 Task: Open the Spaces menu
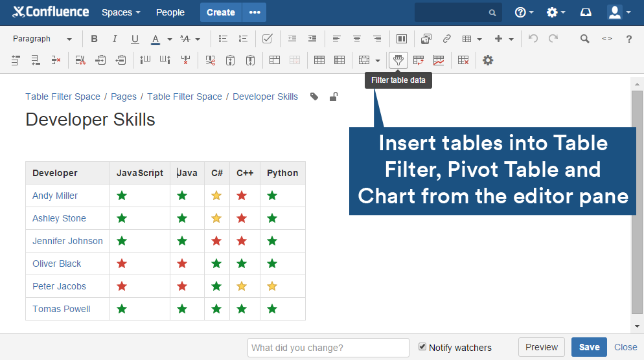(x=121, y=12)
